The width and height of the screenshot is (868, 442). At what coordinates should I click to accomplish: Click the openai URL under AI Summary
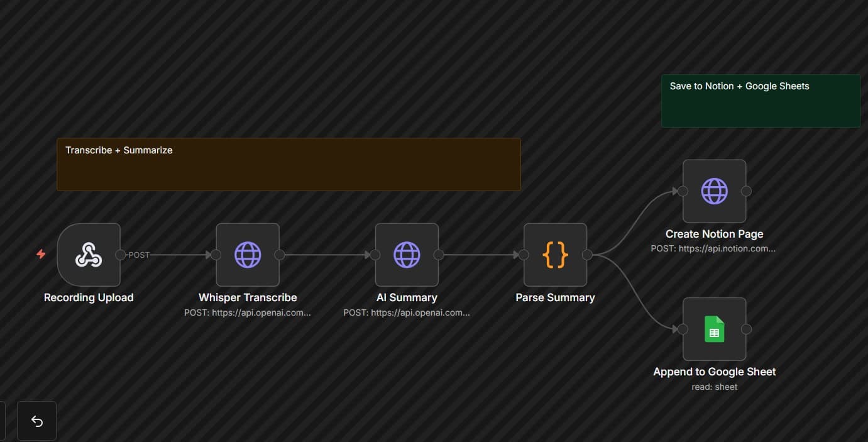[x=407, y=312]
